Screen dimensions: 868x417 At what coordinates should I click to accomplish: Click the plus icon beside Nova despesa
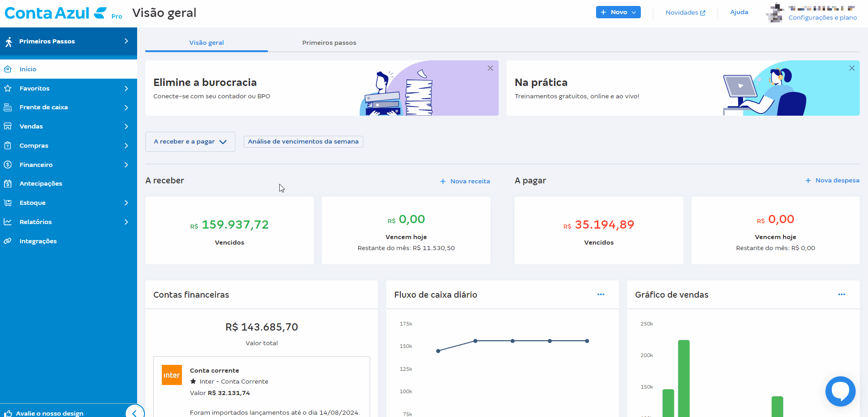point(808,181)
